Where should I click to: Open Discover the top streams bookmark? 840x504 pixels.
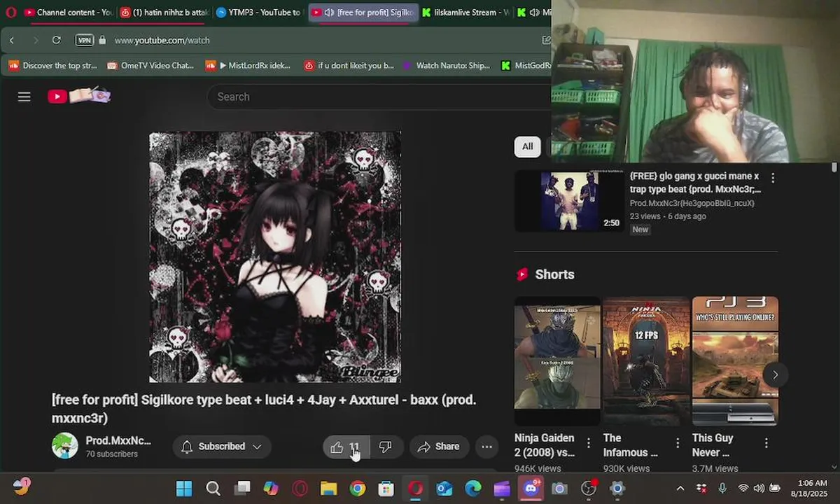coord(53,65)
